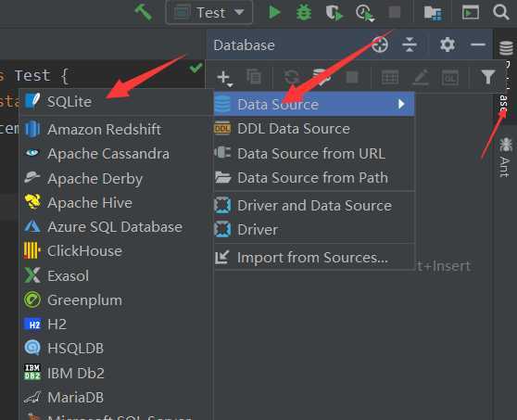This screenshot has width=517, height=420.
Task: Choose Apache Derby from list
Action: coord(116,179)
